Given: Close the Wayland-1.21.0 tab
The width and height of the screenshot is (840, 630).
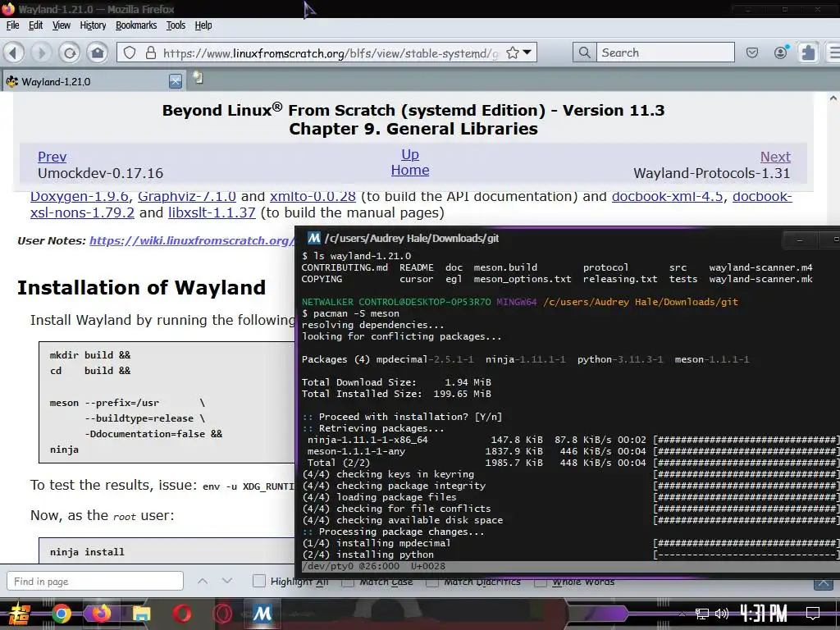Looking at the screenshot, I should [x=176, y=81].
